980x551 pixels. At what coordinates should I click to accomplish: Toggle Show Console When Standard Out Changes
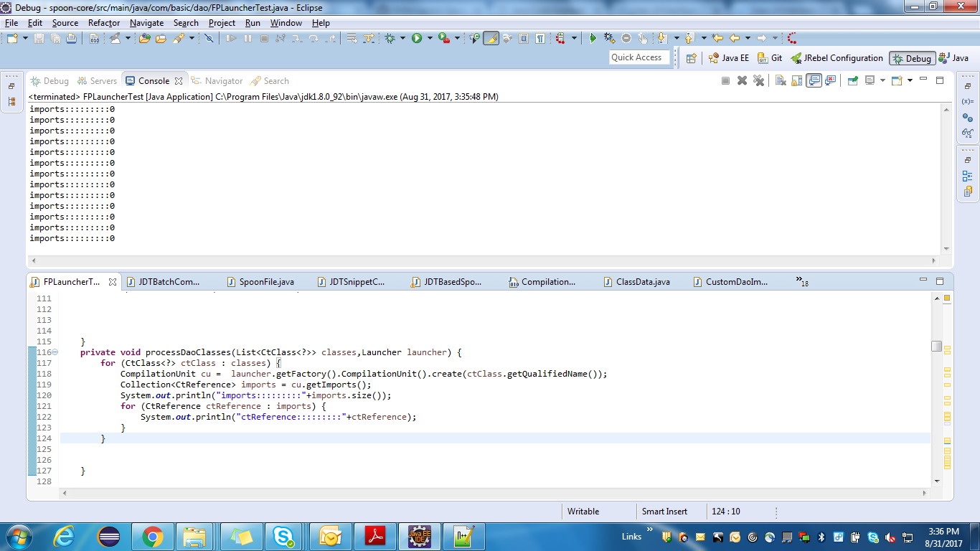(814, 81)
